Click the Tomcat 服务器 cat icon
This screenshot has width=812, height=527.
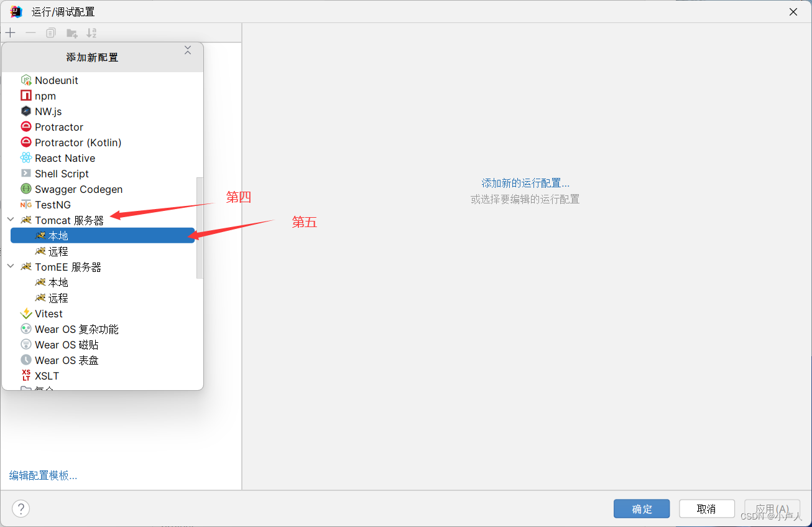(x=26, y=220)
